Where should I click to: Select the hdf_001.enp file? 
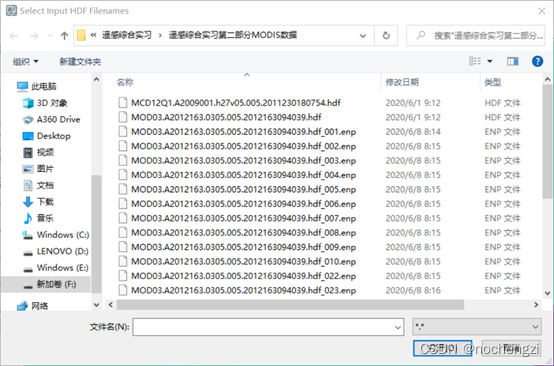243,132
